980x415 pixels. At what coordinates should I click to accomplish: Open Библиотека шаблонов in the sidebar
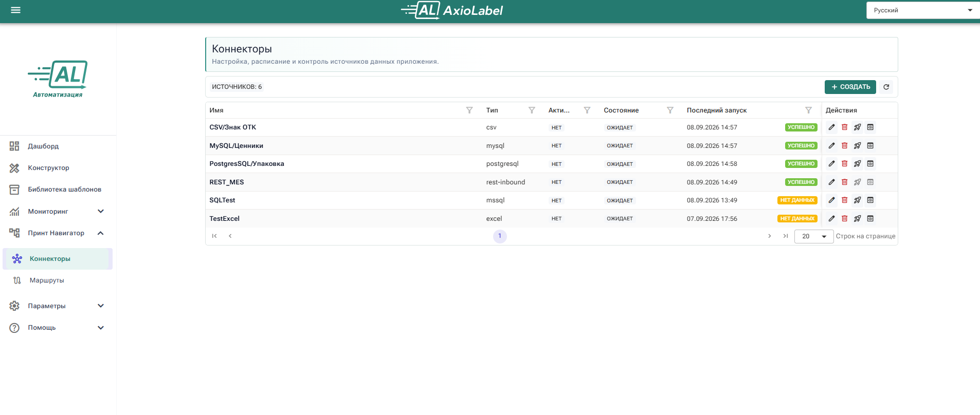[x=58, y=190]
